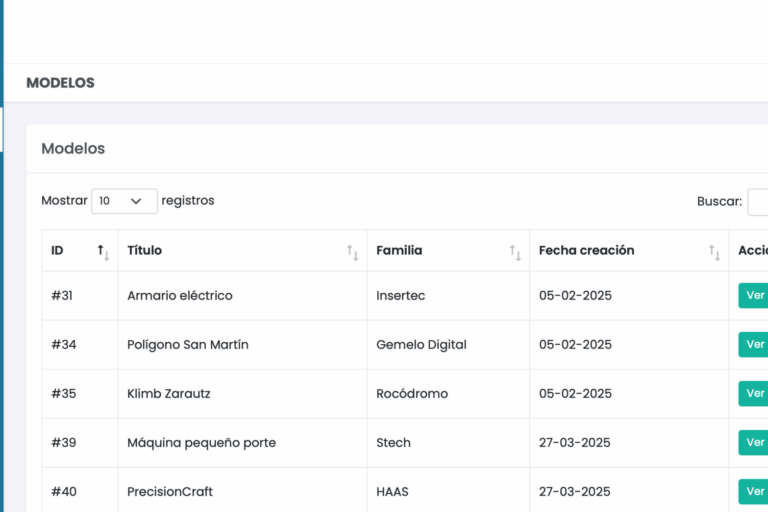Click the Klimb Zarautz title text
Image resolution: width=768 pixels, height=512 pixels.
[x=169, y=394]
